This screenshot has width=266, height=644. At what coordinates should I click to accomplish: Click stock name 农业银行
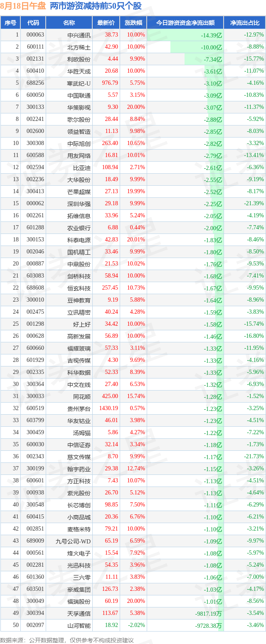tap(79, 228)
